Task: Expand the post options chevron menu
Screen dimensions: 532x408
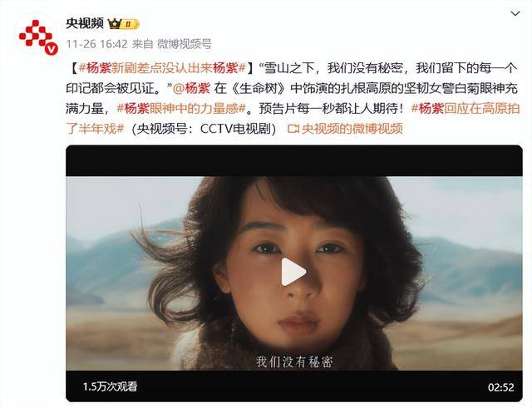Action: (x=515, y=13)
